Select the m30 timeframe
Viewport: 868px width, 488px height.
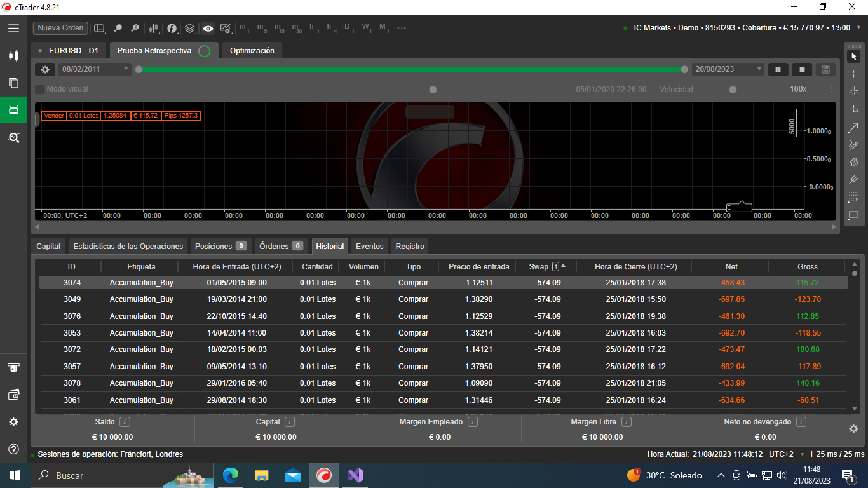[x=297, y=28]
